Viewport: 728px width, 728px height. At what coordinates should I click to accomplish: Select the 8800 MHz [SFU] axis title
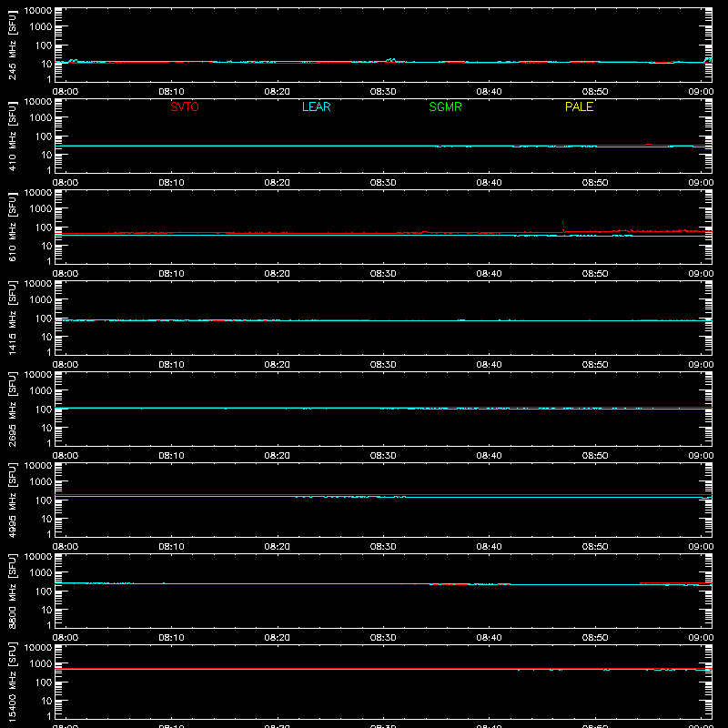pyautogui.click(x=13, y=591)
